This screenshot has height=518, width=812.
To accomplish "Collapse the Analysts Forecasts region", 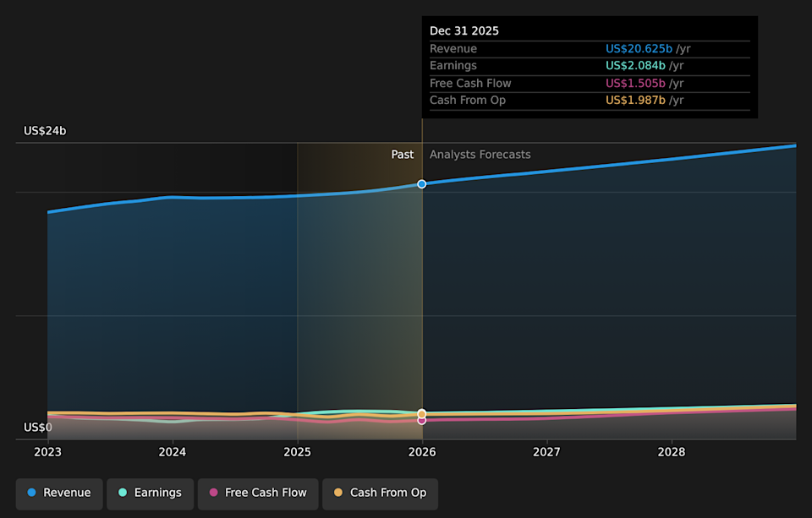I will pyautogui.click(x=480, y=154).
